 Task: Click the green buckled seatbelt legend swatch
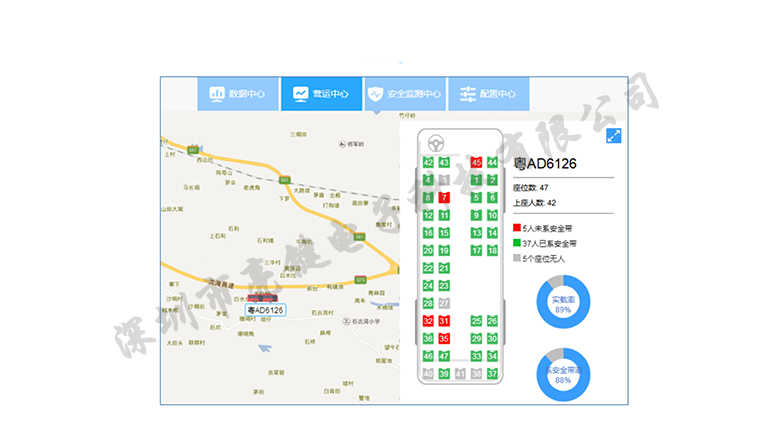tap(517, 243)
